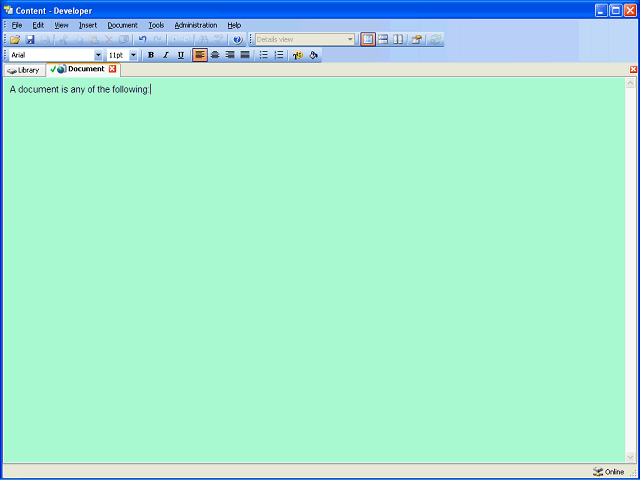Open Help via the question mark icon

[238, 40]
